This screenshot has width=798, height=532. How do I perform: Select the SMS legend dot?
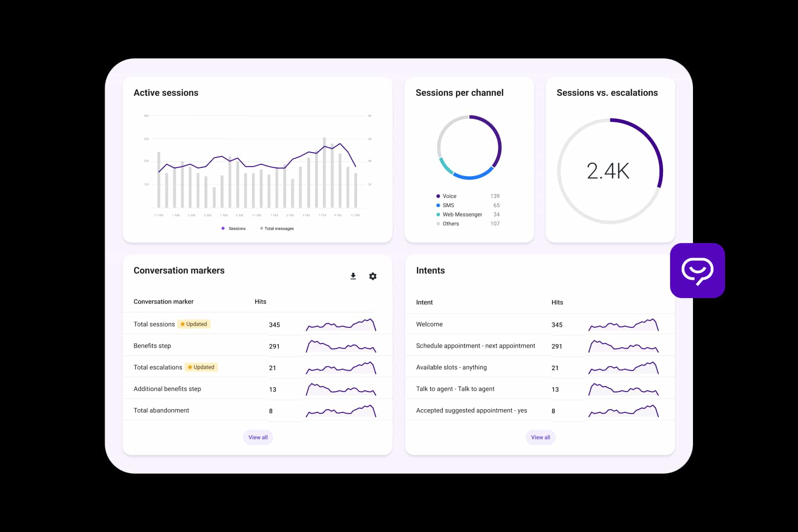pyautogui.click(x=437, y=205)
